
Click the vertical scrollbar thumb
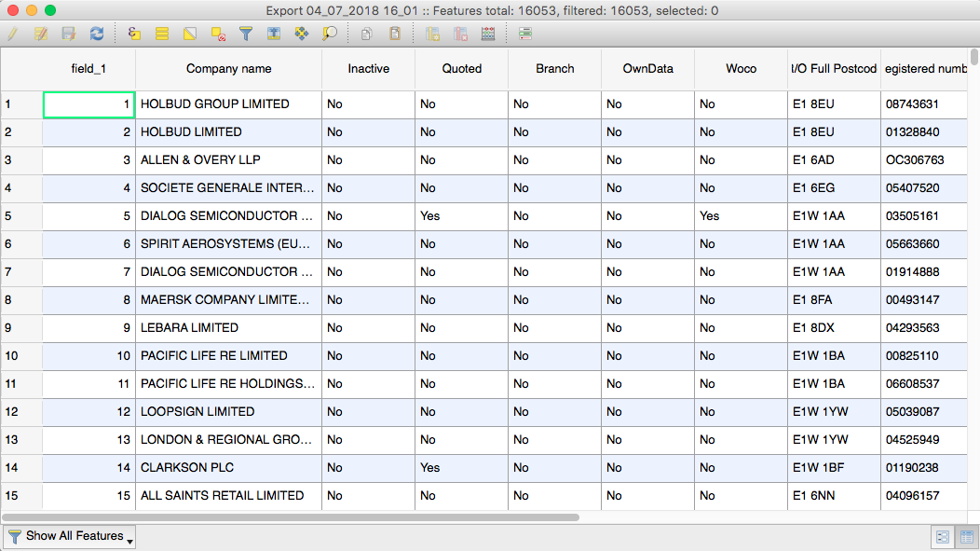click(974, 56)
